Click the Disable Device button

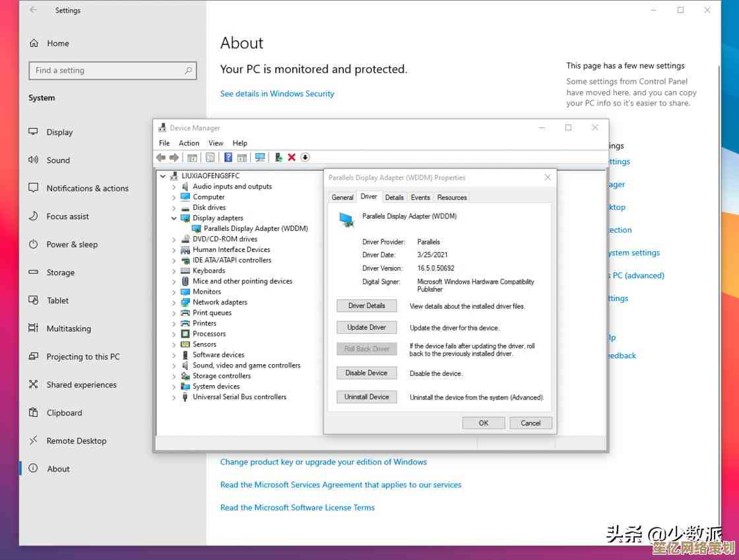[366, 373]
